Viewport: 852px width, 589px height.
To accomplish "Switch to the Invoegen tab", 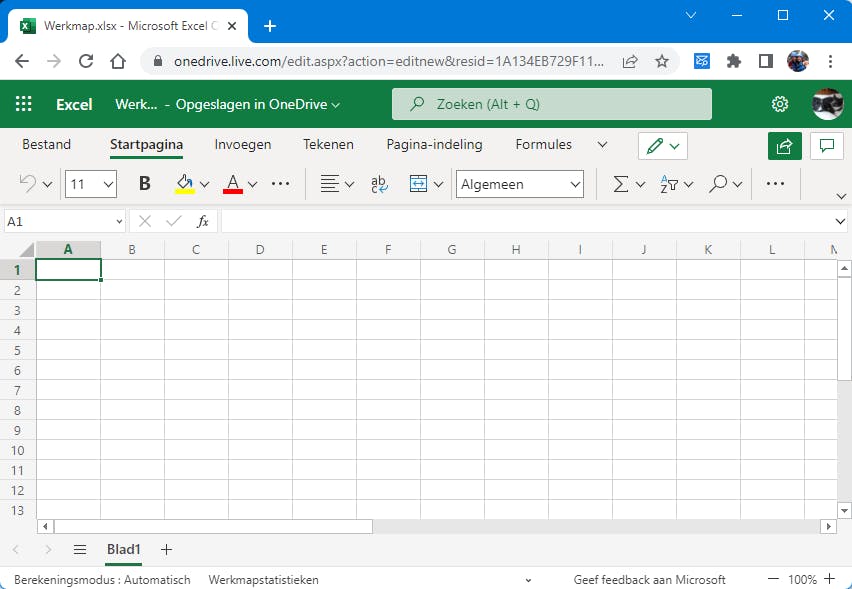I will pyautogui.click(x=243, y=144).
